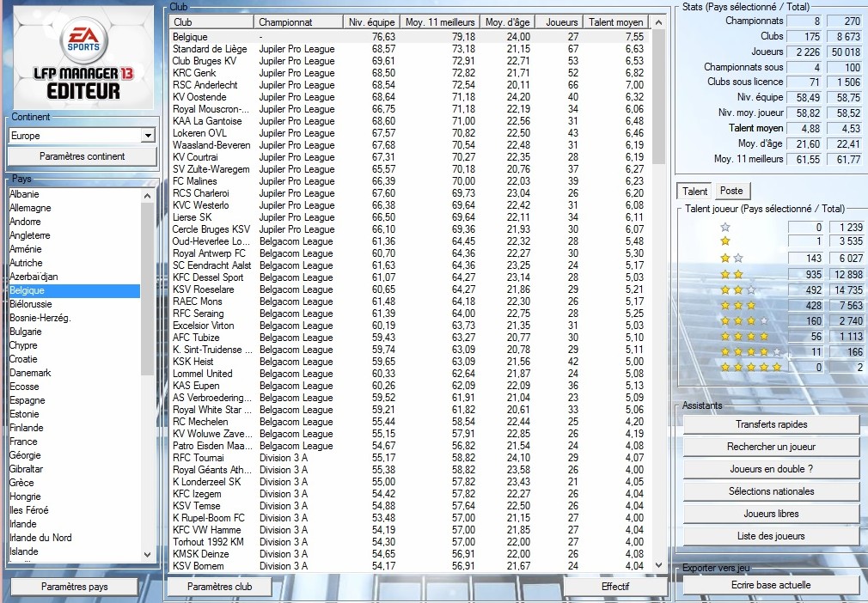The width and height of the screenshot is (868, 603).
Task: Click the Clubs total value 8 673
Action: 846,37
